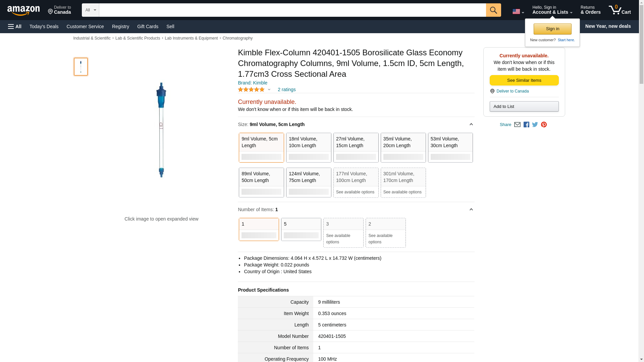The width and height of the screenshot is (644, 362).
Task: Share on Twitter icon
Action: coord(535,125)
